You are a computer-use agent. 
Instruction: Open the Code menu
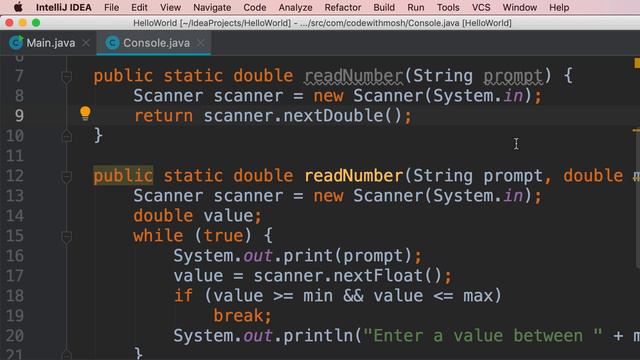[x=255, y=7]
